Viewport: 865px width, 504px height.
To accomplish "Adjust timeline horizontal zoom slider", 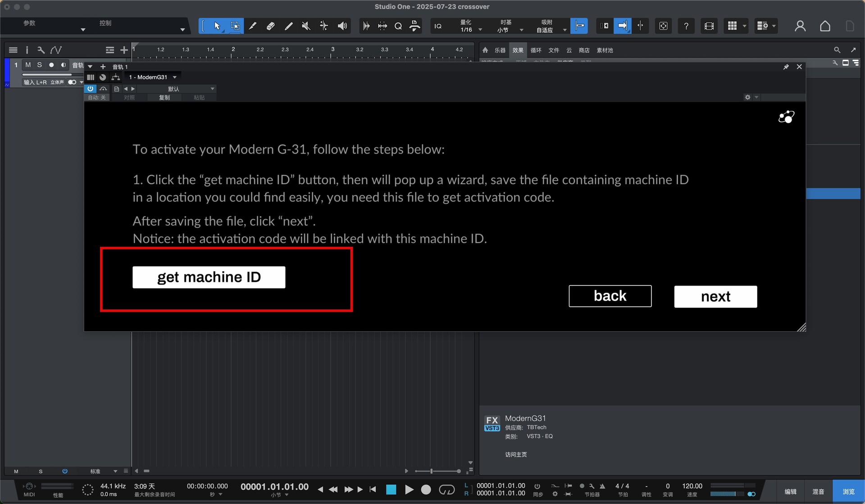I will point(437,471).
